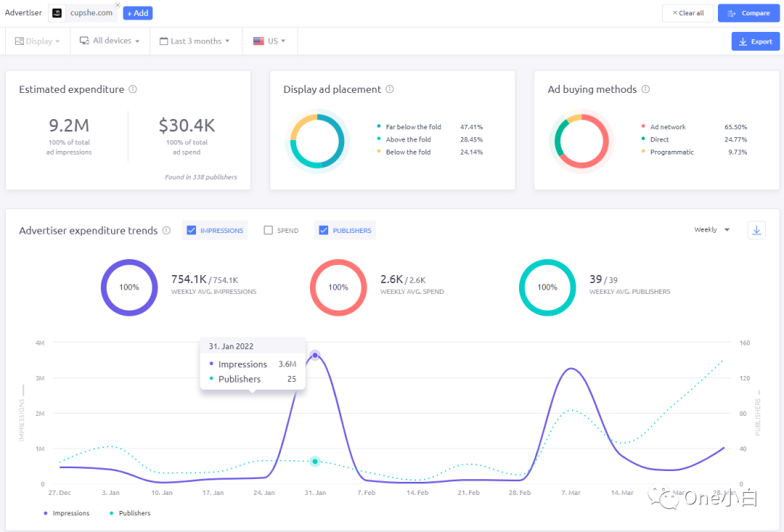Image resolution: width=784 pixels, height=532 pixels.
Task: Click the Export button
Action: 755,41
